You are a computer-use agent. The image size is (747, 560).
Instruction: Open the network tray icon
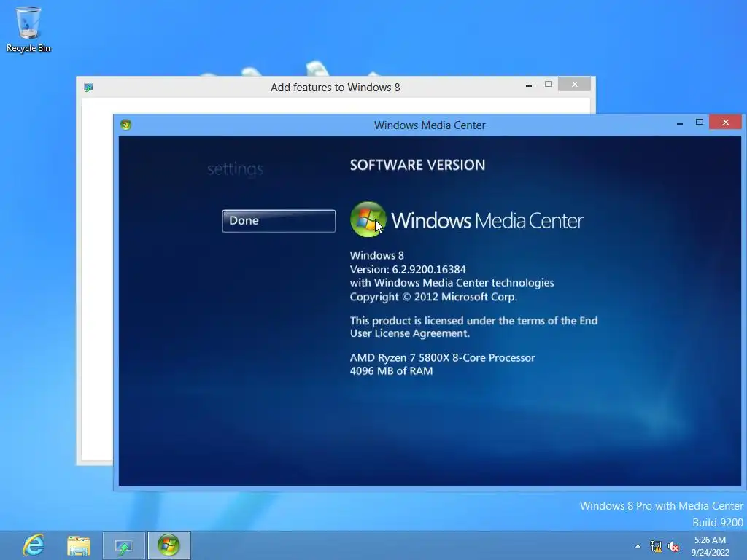tap(656, 546)
